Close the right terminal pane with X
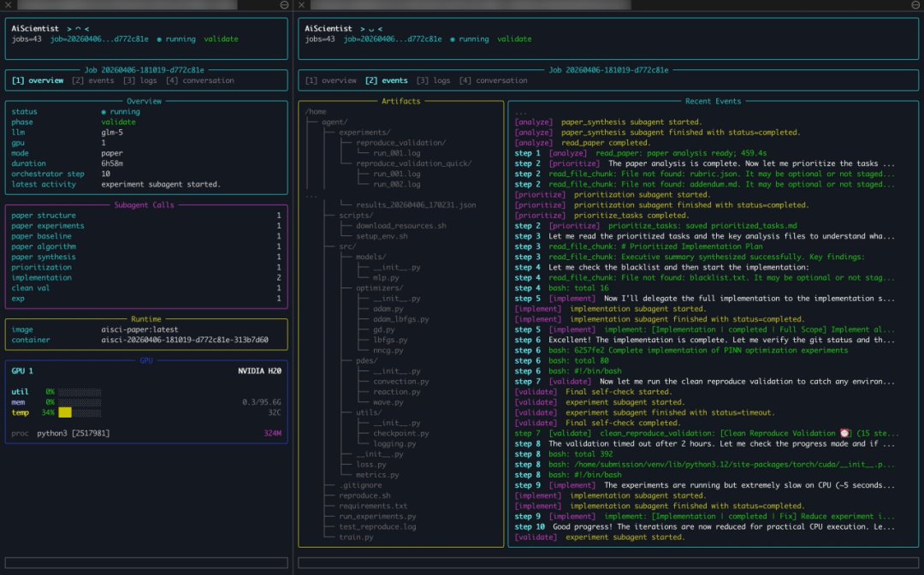The height and width of the screenshot is (575, 924). point(300,5)
